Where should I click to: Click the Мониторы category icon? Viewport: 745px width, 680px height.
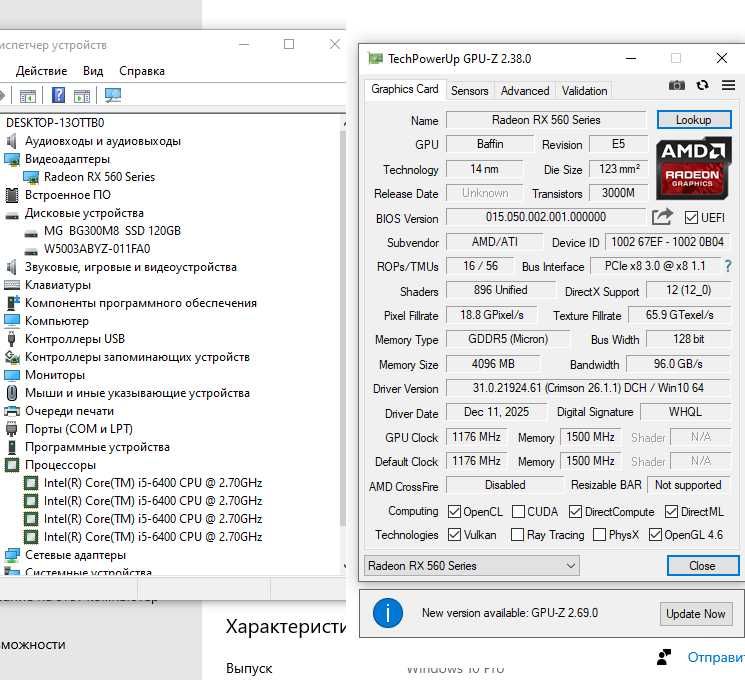[12, 375]
